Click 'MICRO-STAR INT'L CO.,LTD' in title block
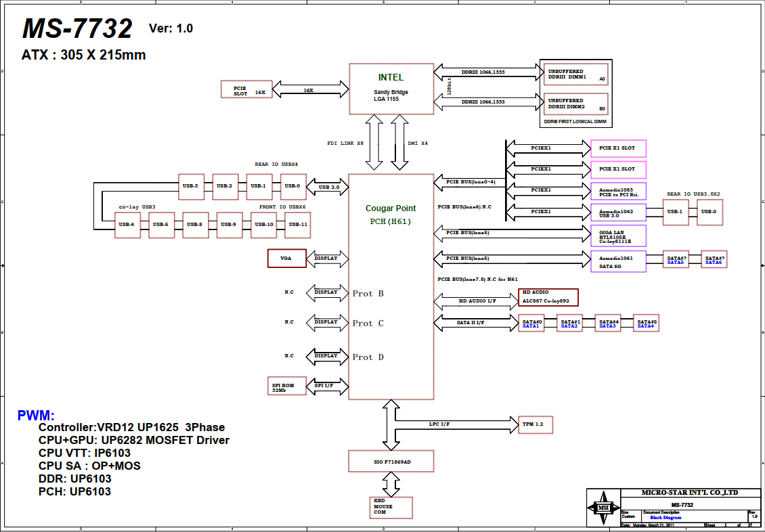This screenshot has height=532, width=765. coord(689,493)
